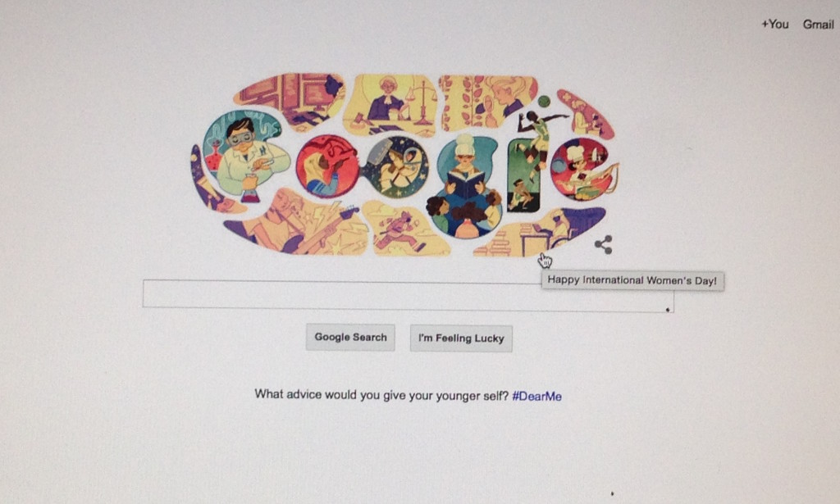Click the woman with plant leaves illustration
This screenshot has height=504, width=840.
coord(486,102)
